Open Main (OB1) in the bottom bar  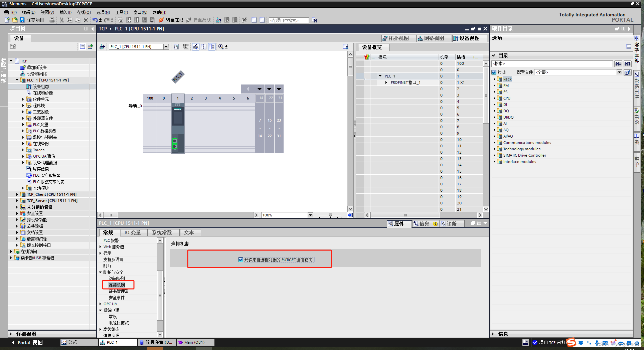tap(195, 342)
